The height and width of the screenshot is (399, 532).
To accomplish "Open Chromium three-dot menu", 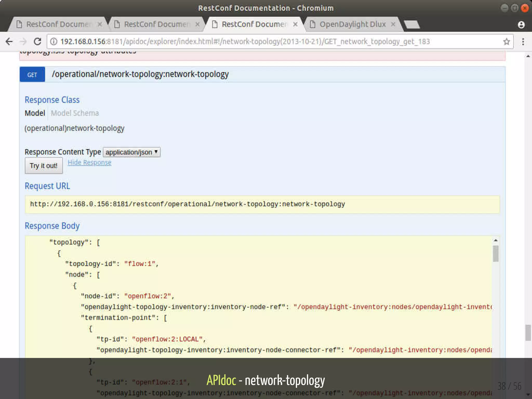I will (x=523, y=42).
